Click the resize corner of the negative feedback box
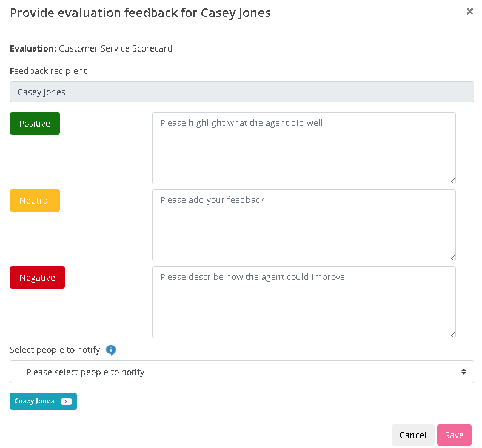Image resolution: width=482 pixels, height=448 pixels. (452, 335)
